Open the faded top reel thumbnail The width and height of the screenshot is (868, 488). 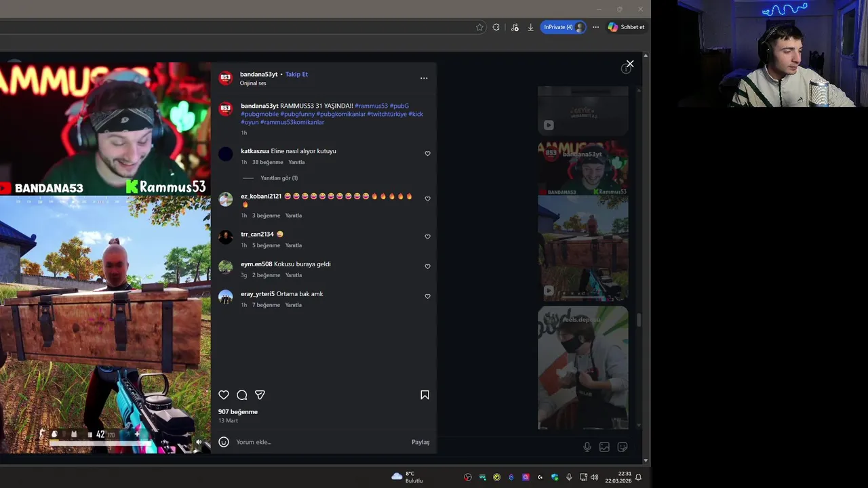pos(583,110)
